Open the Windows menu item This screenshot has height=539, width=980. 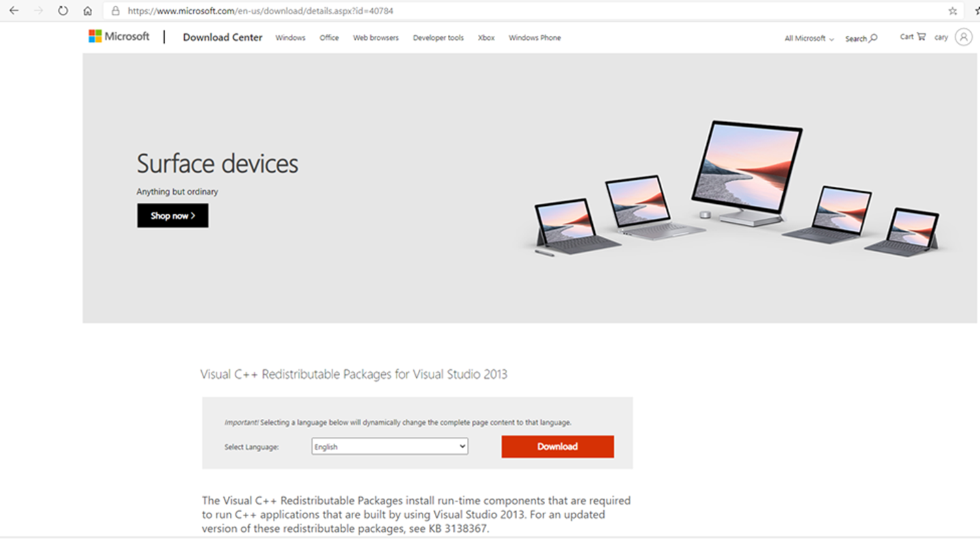pos(291,38)
